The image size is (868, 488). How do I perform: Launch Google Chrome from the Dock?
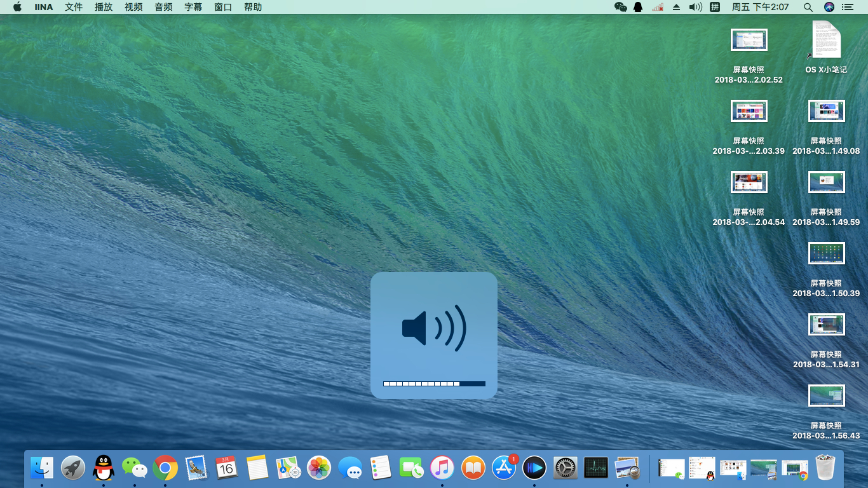click(x=165, y=468)
